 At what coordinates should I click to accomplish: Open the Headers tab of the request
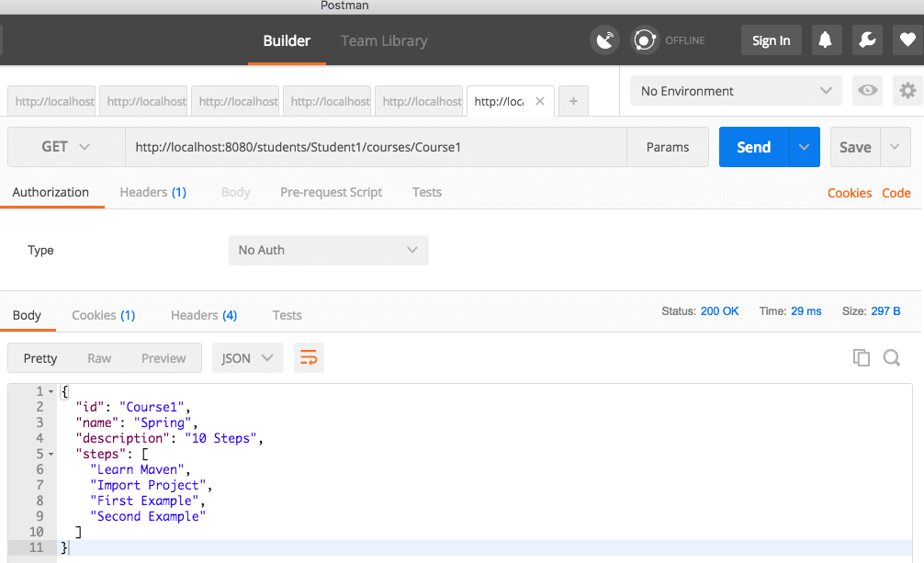click(152, 192)
